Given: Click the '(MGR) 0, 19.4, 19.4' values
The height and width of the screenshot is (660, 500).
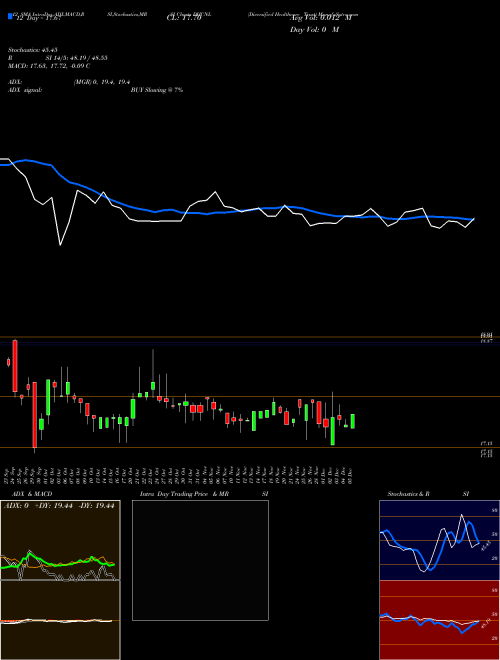Looking at the screenshot, I should tap(102, 82).
